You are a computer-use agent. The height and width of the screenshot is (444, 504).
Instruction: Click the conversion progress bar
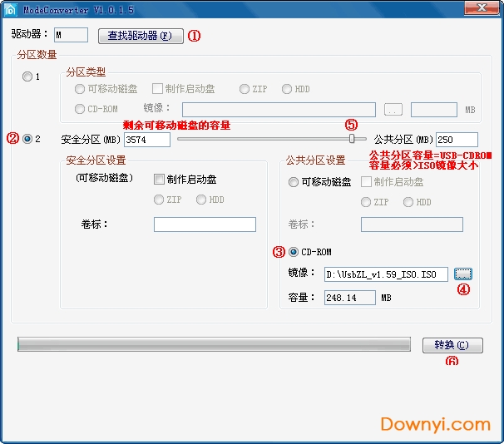pyautogui.click(x=214, y=344)
